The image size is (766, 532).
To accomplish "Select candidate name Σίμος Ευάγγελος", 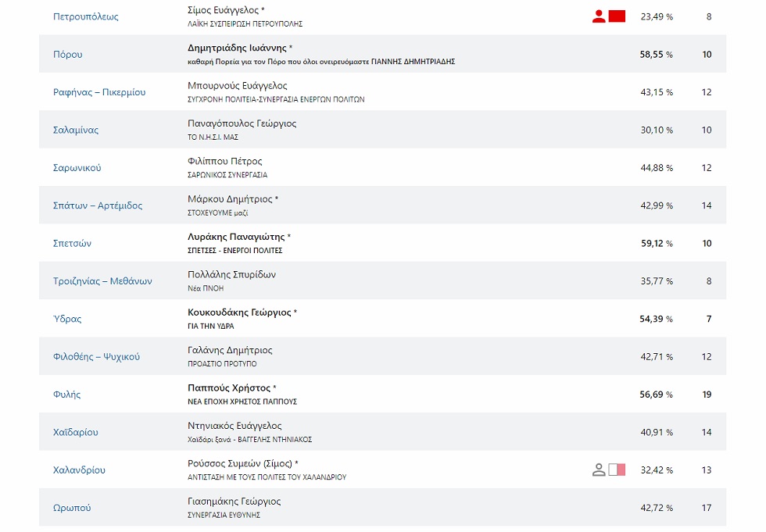I will click(223, 10).
